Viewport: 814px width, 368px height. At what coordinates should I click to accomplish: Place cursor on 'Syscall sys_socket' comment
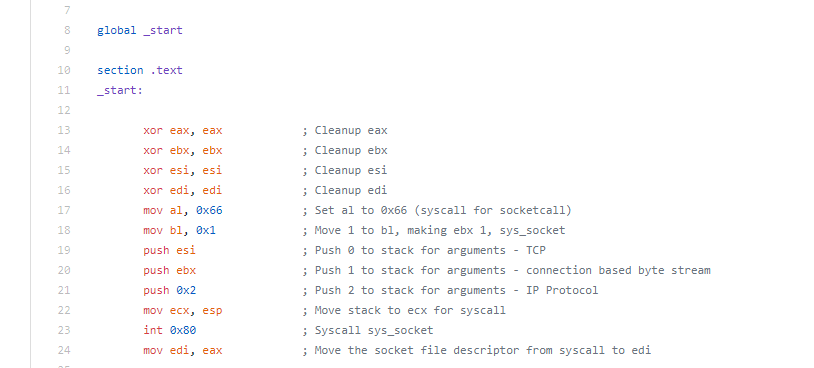374,330
